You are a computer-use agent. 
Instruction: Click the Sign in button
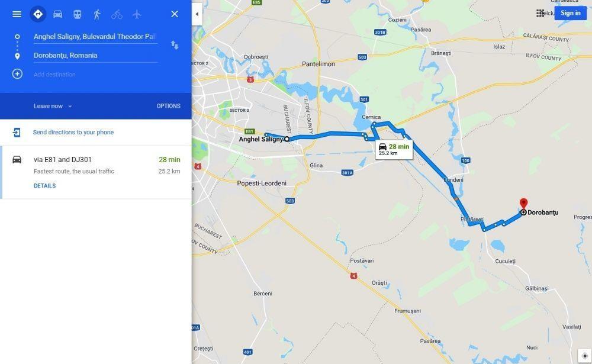click(x=571, y=13)
